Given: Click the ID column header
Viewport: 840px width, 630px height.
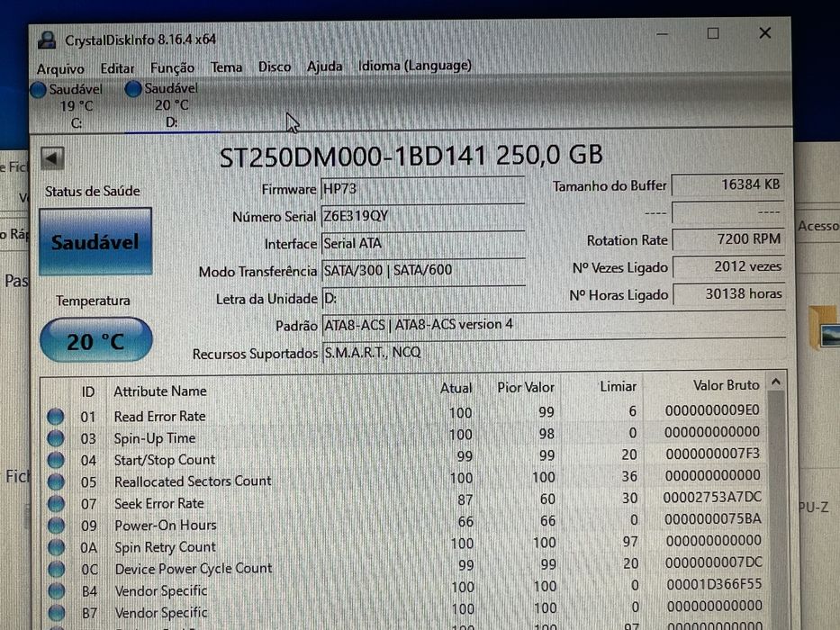Looking at the screenshot, I should click(x=88, y=392).
